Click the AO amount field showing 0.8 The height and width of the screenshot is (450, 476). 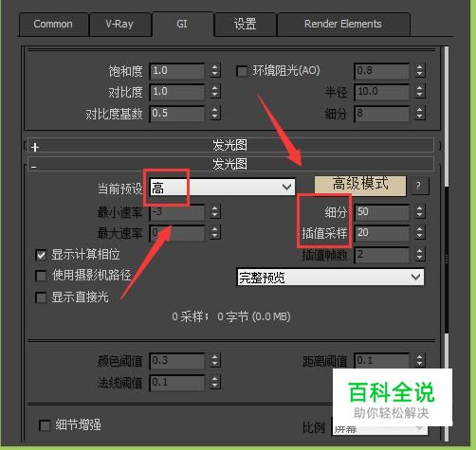pos(382,70)
